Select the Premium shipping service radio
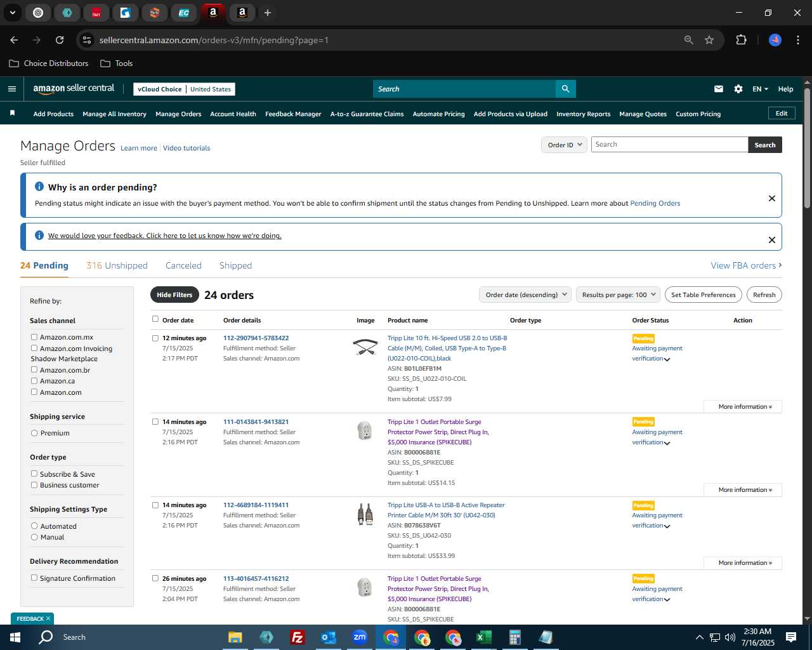 coord(34,433)
